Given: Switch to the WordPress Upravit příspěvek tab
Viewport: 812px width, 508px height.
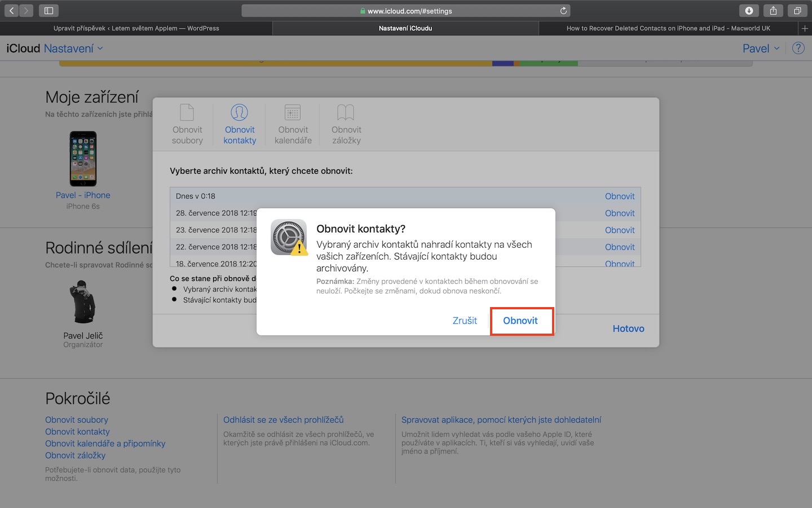Looking at the screenshot, I should click(136, 28).
